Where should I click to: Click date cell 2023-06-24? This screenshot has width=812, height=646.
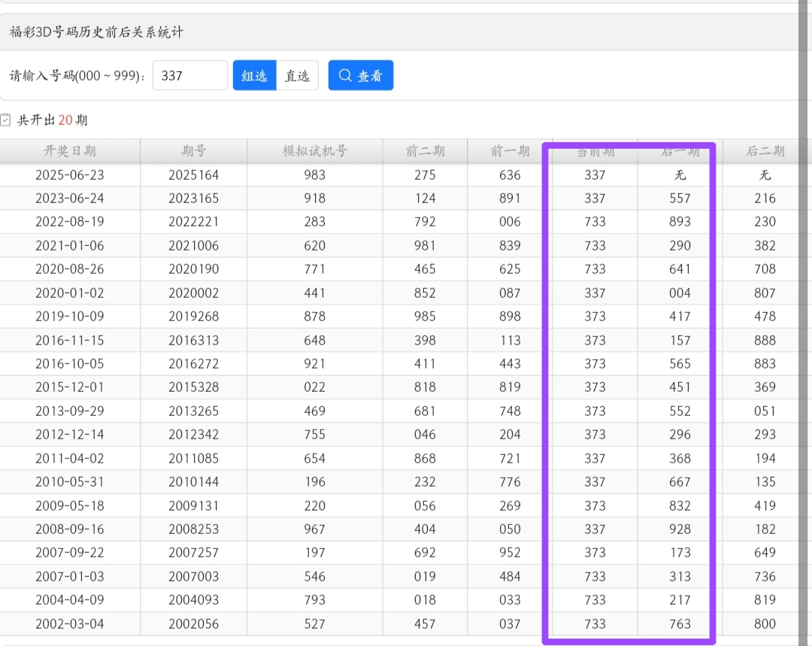(70, 199)
